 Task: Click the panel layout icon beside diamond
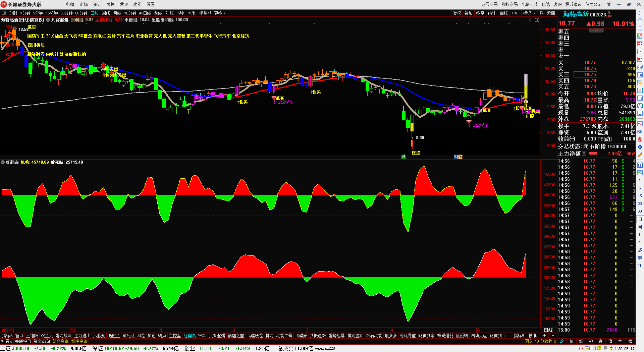(537, 20)
